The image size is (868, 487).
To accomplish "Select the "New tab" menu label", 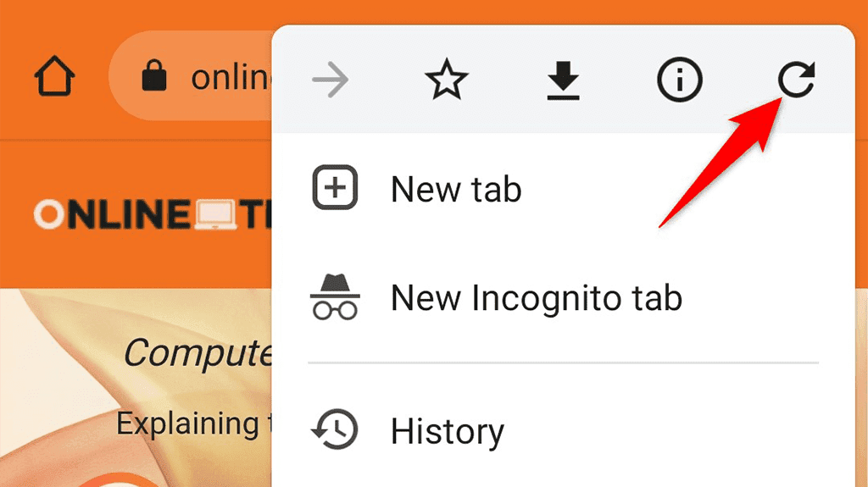I will tap(456, 189).
